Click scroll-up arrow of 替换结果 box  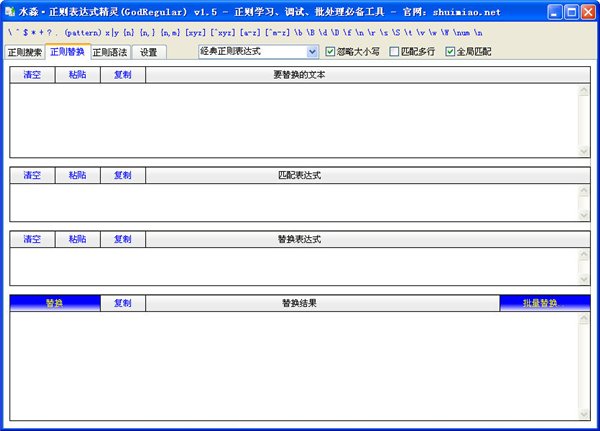(x=584, y=318)
